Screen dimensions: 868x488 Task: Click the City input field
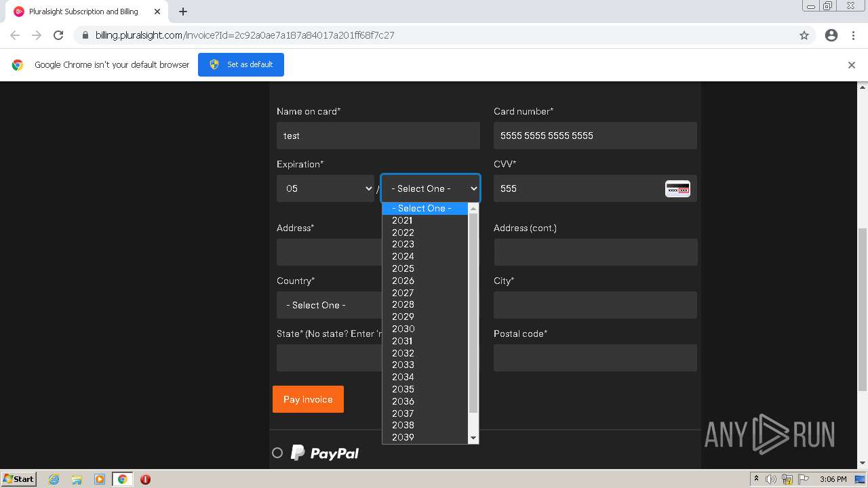pyautogui.click(x=595, y=305)
